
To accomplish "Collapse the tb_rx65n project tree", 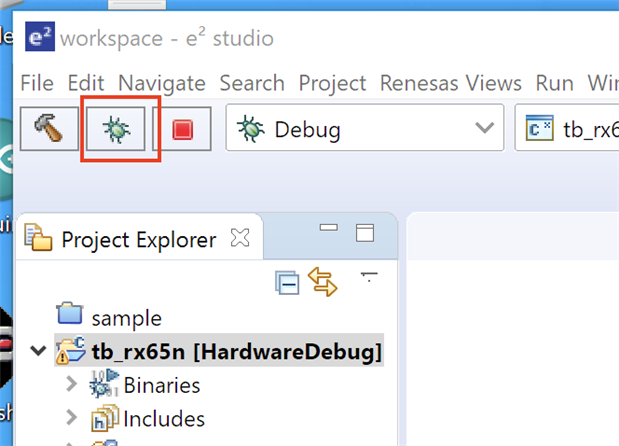I will pos(39,352).
